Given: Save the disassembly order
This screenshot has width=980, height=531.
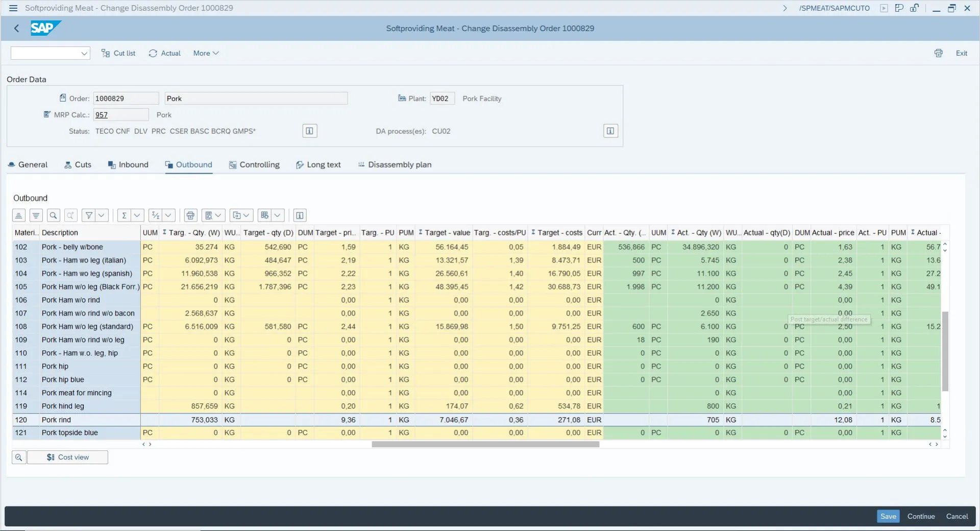Looking at the screenshot, I should 888,516.
